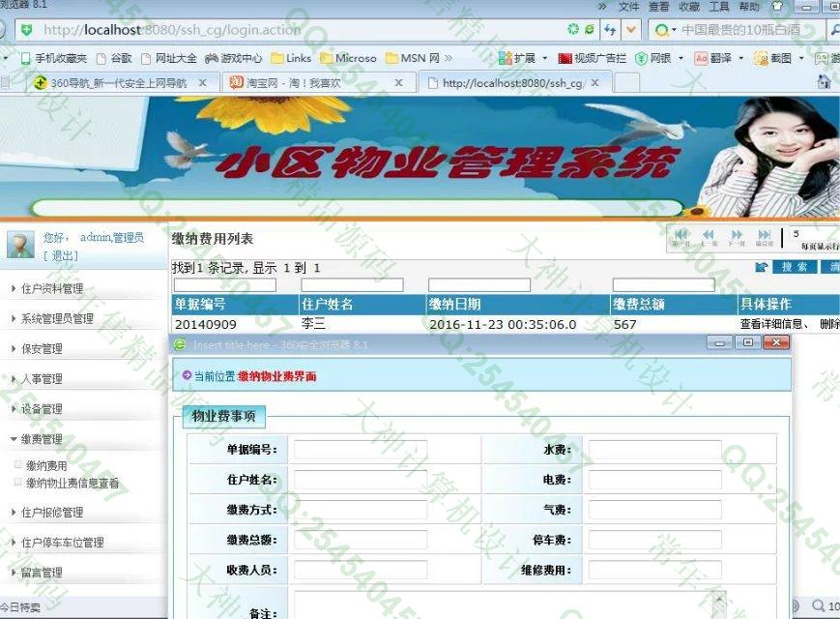Expand the bookmarks overflow chevron

point(449,58)
